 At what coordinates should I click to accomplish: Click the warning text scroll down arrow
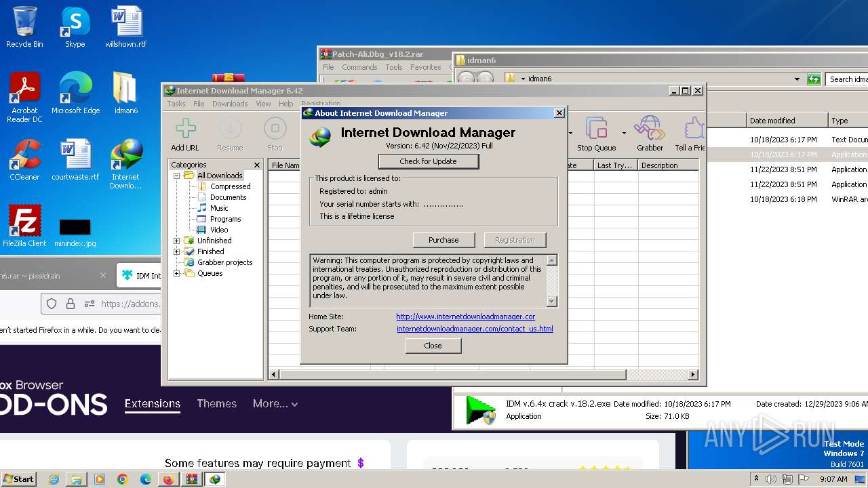[x=552, y=302]
